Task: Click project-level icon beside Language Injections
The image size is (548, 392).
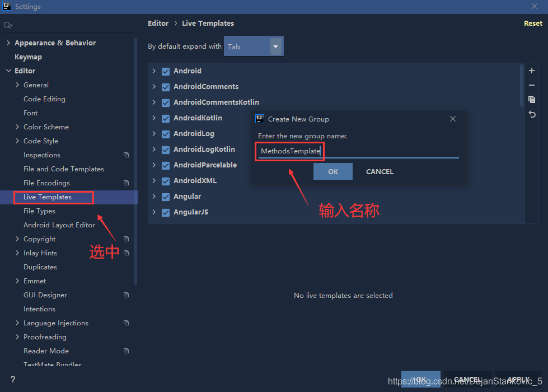Action: pos(126,323)
